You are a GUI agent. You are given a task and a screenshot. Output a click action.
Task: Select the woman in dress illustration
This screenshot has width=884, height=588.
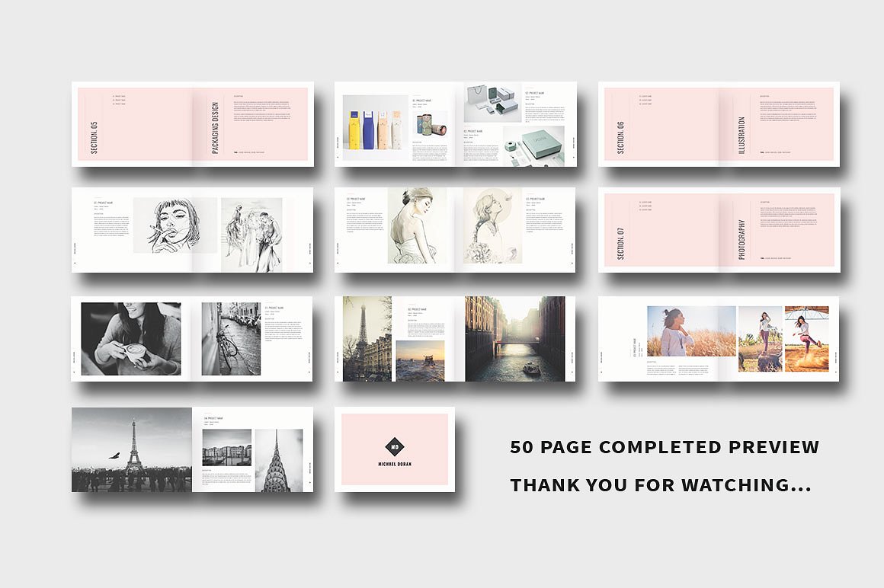pos(417,226)
